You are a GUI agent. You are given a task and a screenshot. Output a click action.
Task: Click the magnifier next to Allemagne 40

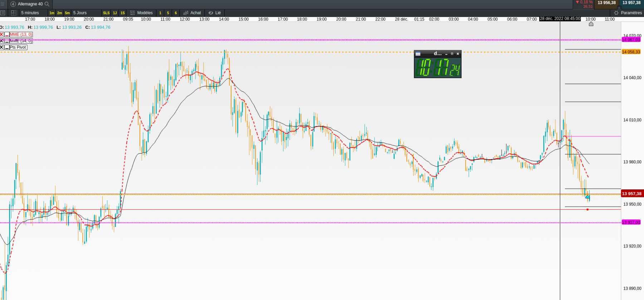47,4
